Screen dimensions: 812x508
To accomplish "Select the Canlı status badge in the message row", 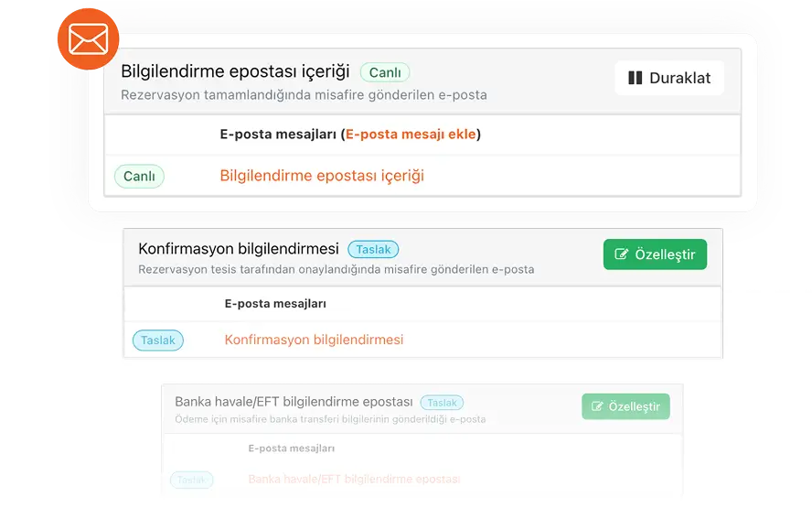I will pyautogui.click(x=139, y=176).
